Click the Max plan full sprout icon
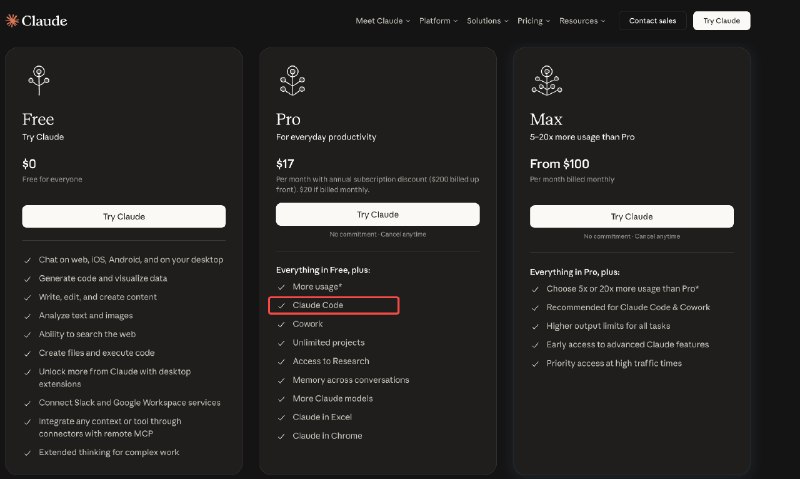This screenshot has height=479, width=800. coord(546,80)
